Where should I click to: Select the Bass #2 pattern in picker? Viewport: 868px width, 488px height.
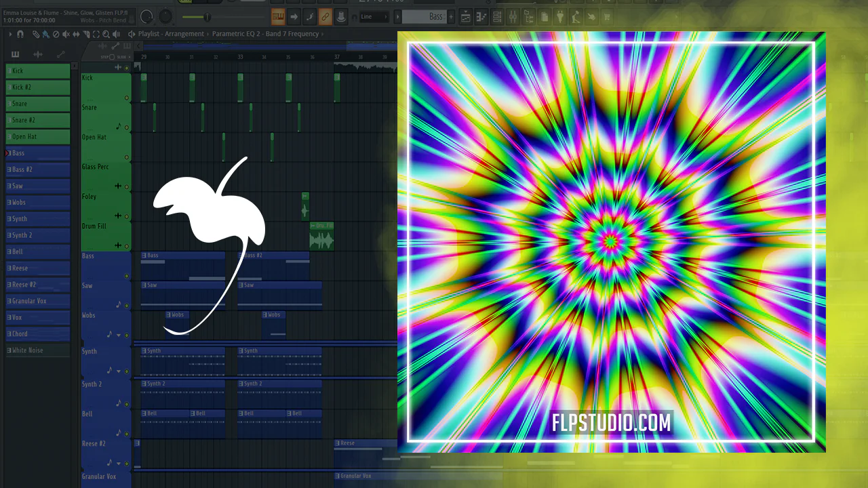pyautogui.click(x=38, y=169)
